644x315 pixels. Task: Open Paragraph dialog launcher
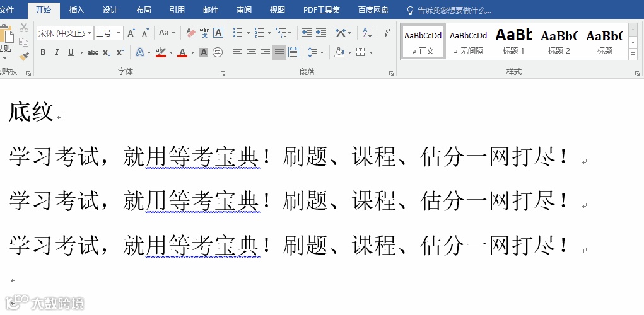point(392,74)
